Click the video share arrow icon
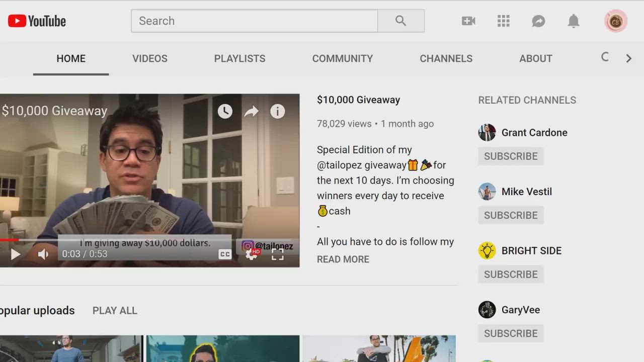 251,111
